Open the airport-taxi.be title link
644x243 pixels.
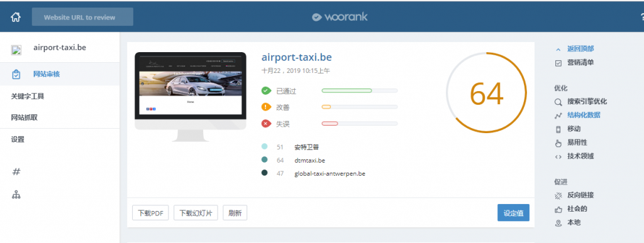pos(297,57)
